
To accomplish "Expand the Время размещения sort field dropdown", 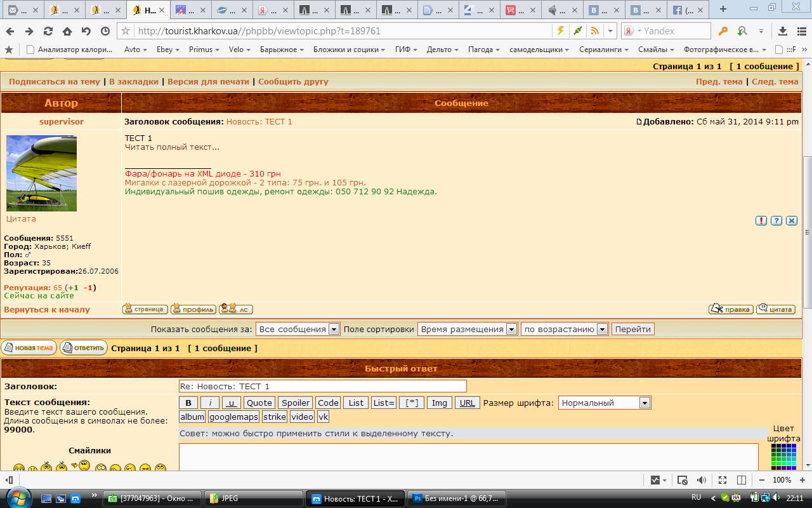I will click(467, 329).
